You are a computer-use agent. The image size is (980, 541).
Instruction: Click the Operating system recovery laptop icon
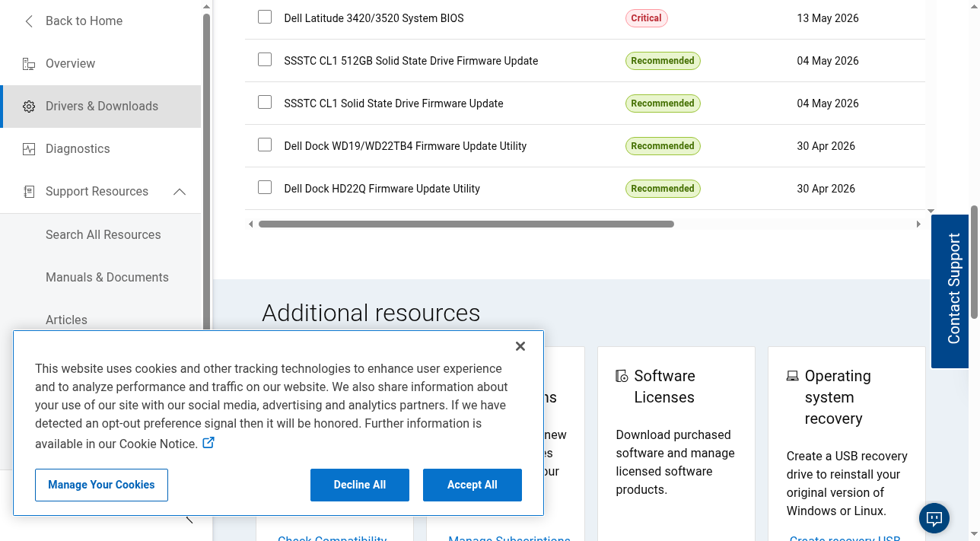(x=792, y=376)
